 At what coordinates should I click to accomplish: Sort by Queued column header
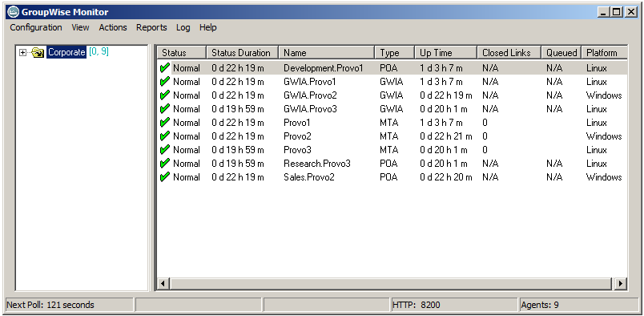561,53
